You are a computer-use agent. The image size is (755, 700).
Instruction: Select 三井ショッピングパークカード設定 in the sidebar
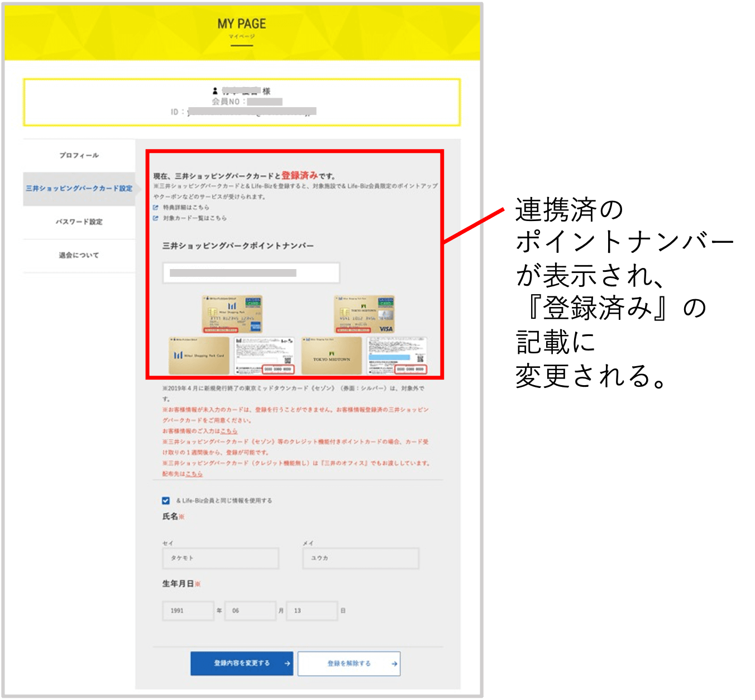pos(79,189)
